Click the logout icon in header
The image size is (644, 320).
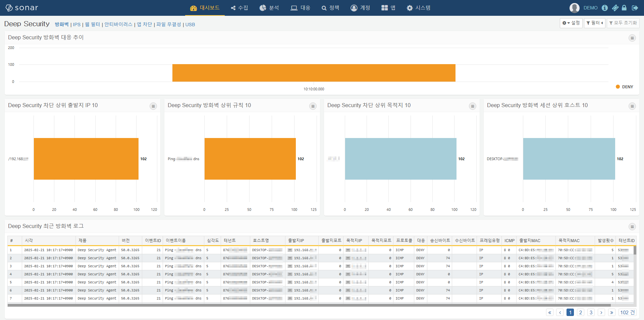click(x=635, y=8)
